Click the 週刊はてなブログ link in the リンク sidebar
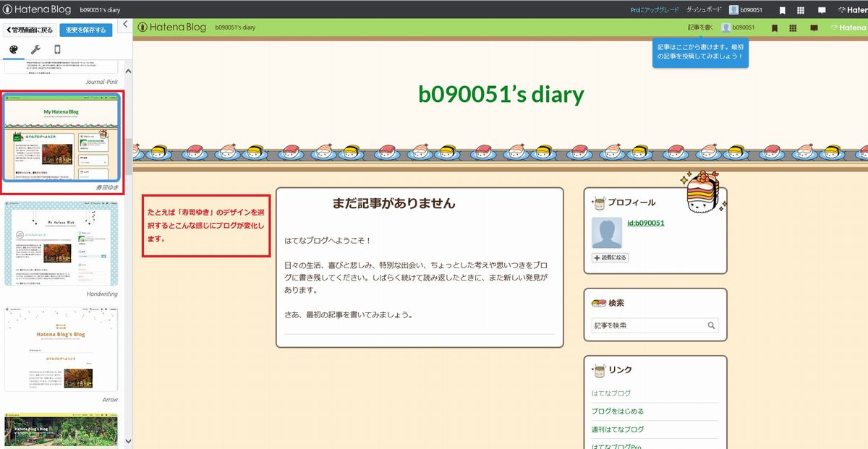The image size is (868, 449). [x=619, y=427]
